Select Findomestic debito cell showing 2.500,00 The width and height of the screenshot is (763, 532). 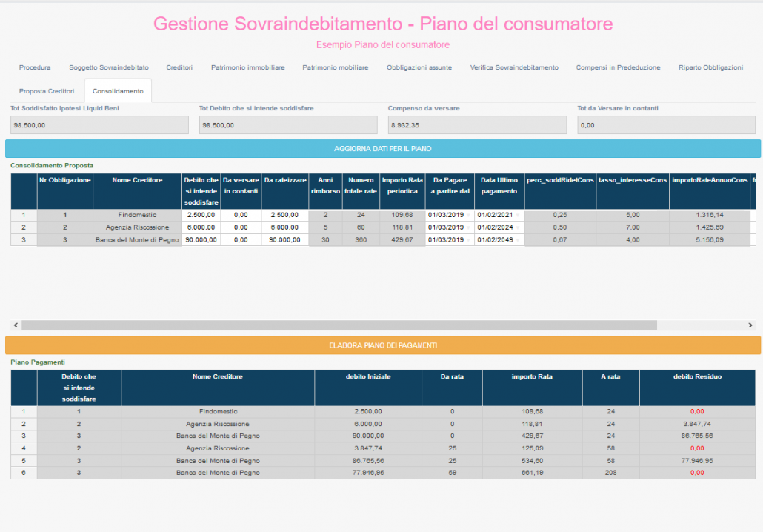pyautogui.click(x=201, y=215)
